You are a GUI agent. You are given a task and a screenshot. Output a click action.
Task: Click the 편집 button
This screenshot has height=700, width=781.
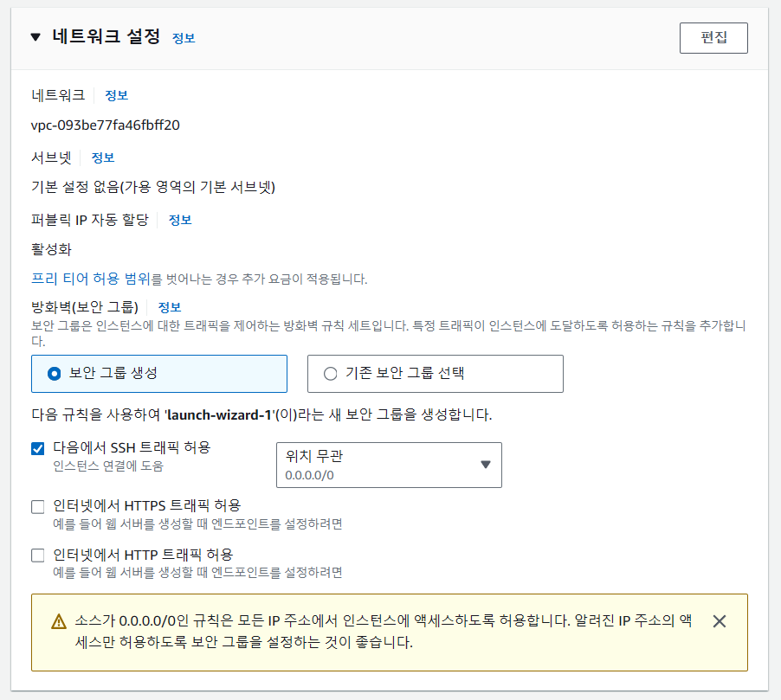click(713, 38)
